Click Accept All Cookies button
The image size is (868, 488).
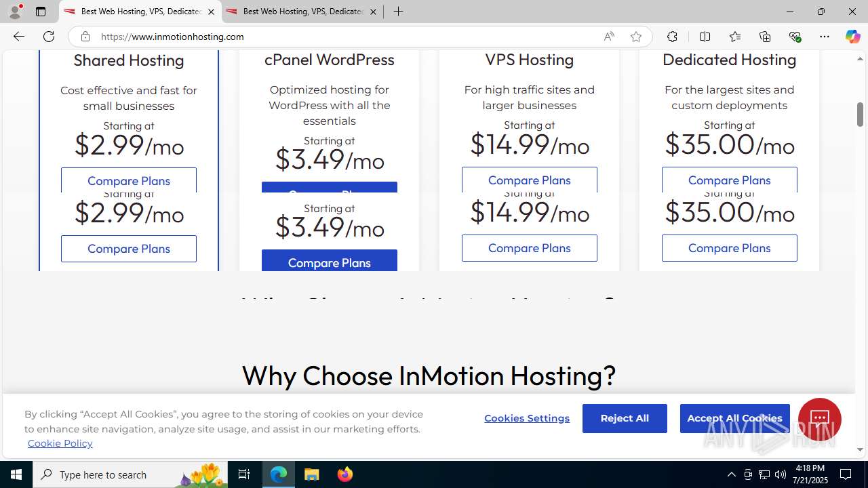pyautogui.click(x=735, y=418)
